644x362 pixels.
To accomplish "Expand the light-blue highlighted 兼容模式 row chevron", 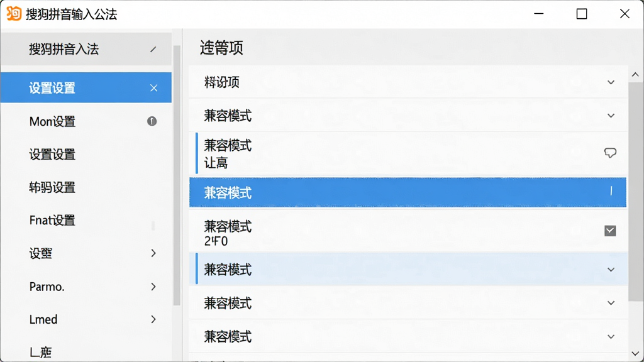I will click(x=611, y=270).
